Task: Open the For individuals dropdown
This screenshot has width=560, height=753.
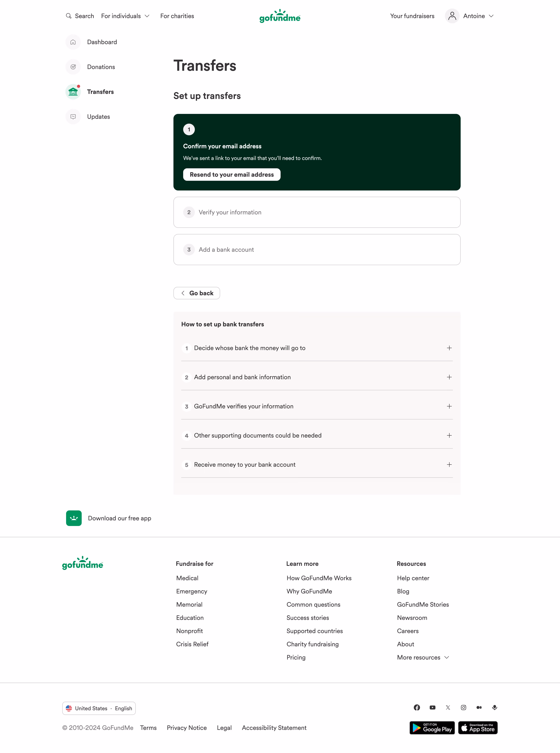Action: click(x=125, y=16)
